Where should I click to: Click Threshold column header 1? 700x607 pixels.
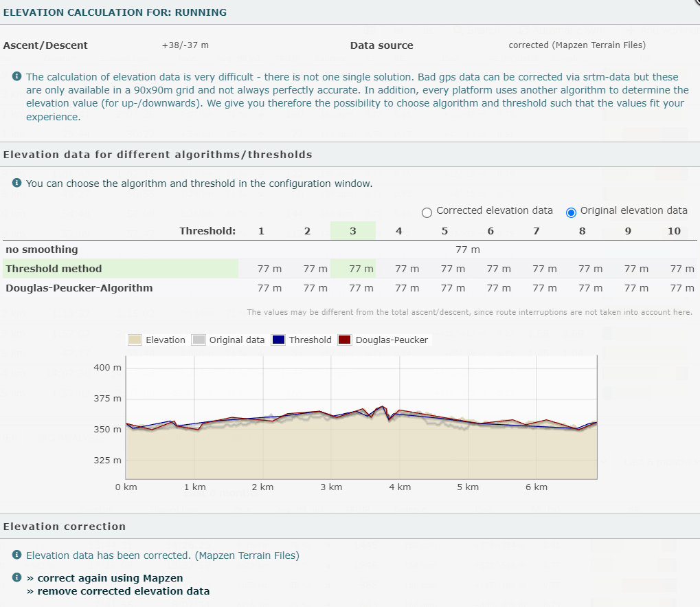coord(261,231)
